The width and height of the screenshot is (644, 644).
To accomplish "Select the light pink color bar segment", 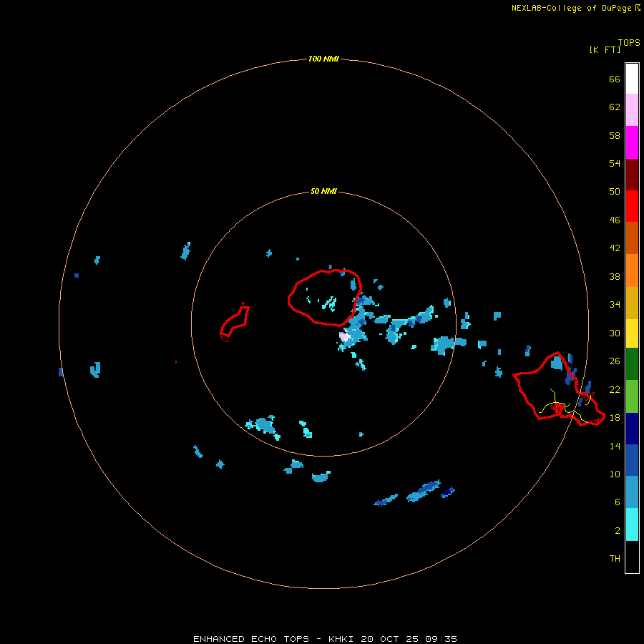I will click(632, 109).
